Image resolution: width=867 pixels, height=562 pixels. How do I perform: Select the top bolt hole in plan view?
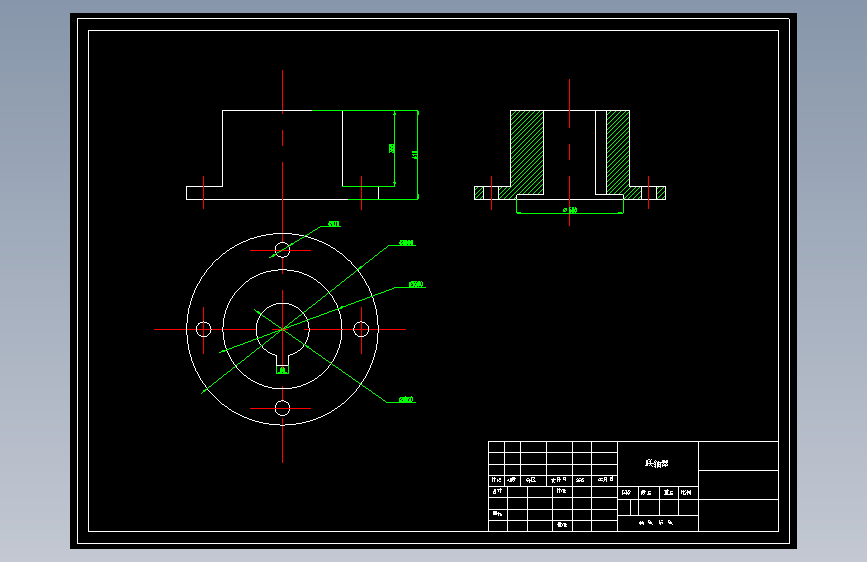(283, 250)
